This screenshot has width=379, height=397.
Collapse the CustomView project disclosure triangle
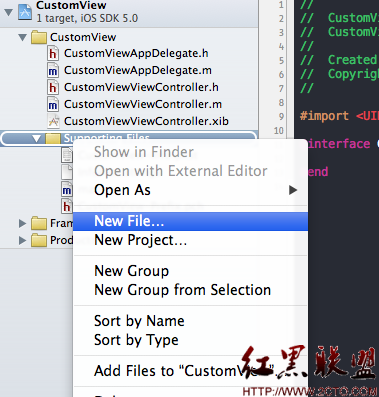[x=9, y=13]
